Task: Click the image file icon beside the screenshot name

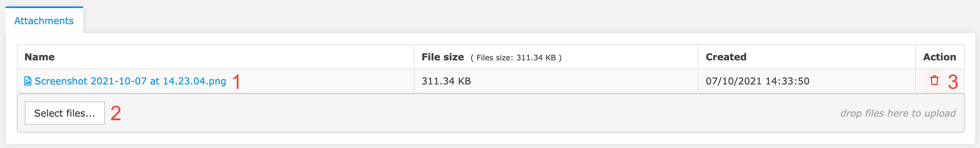Action: [28, 81]
